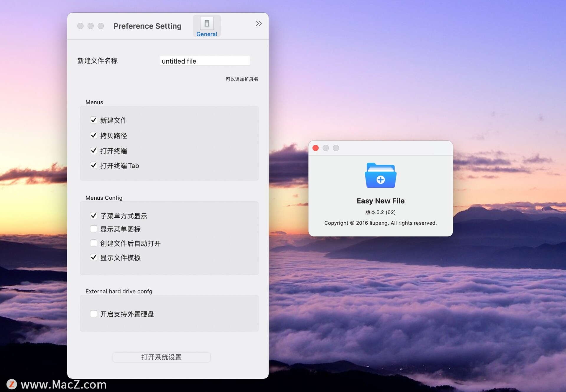Close the Easy New File about window
The width and height of the screenshot is (566, 392).
315,148
